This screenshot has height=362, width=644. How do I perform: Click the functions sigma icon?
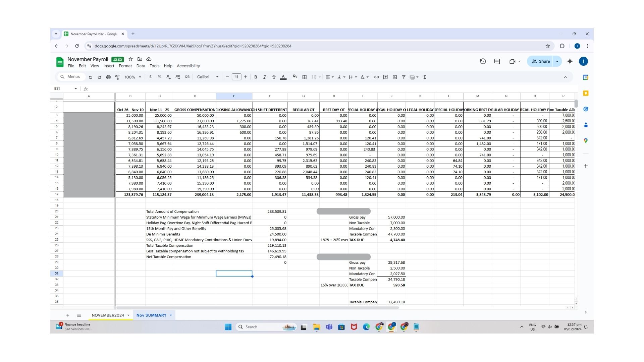(x=425, y=77)
